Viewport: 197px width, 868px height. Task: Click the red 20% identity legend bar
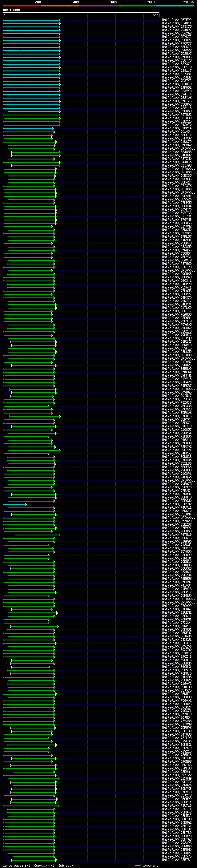22,6
